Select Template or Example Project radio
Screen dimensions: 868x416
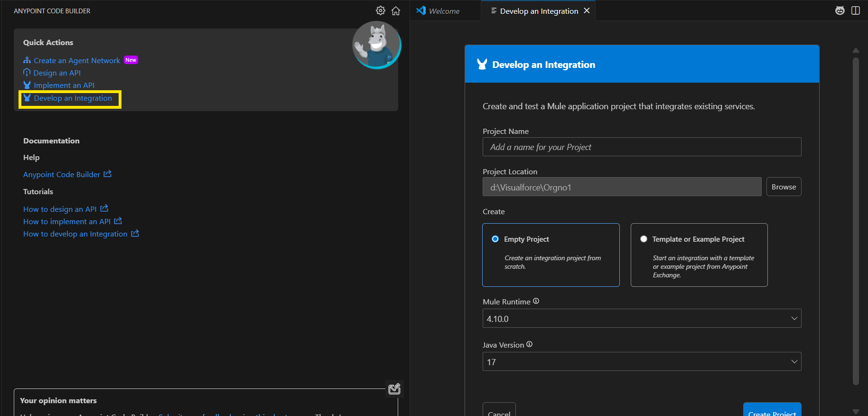tap(644, 239)
